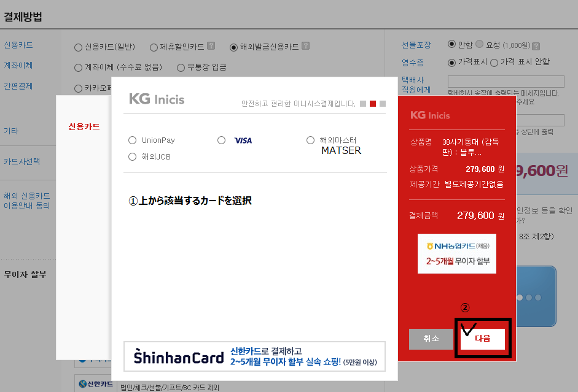Select the UnionPay card radio button
The width and height of the screenshot is (578, 392).
[x=132, y=140]
